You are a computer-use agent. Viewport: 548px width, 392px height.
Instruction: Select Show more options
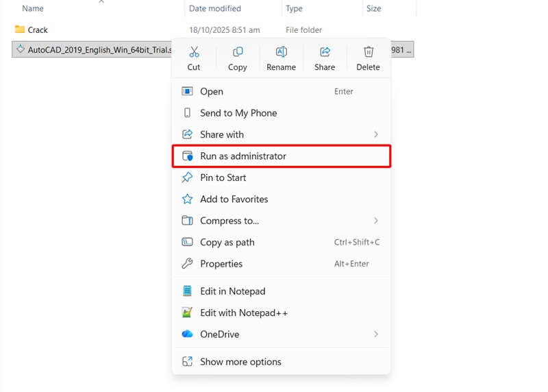(x=282, y=362)
